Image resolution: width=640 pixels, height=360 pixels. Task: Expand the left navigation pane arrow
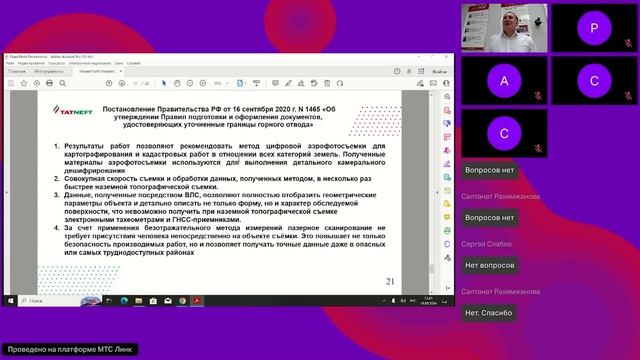pyautogui.click(x=7, y=192)
